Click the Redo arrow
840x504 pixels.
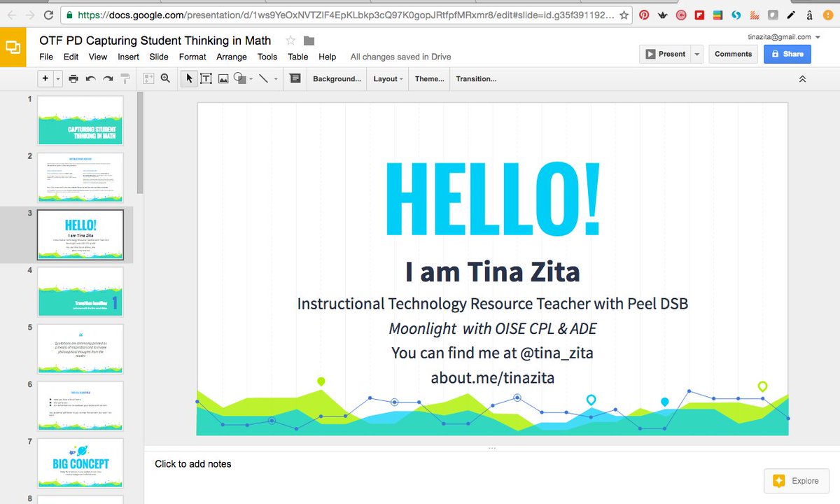pyautogui.click(x=108, y=79)
